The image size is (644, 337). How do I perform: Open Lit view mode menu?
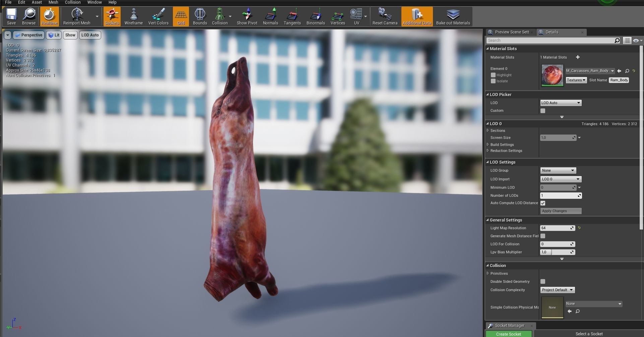coord(54,35)
